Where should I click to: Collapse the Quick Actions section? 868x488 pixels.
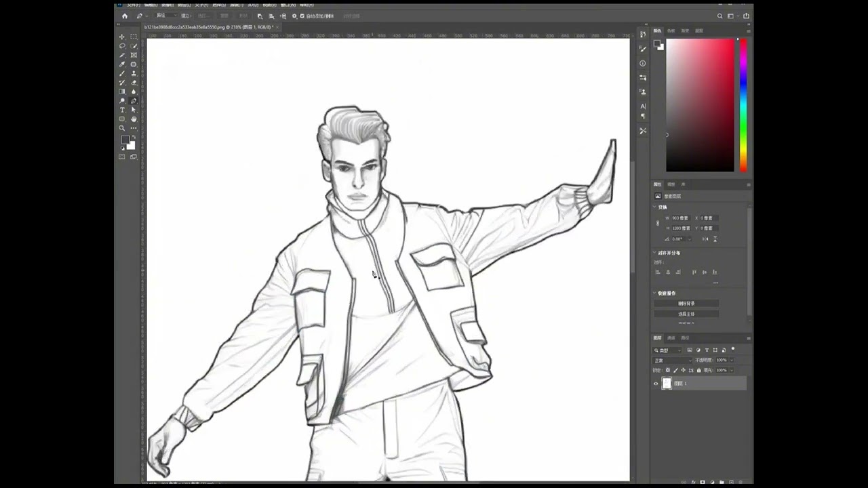[x=654, y=293]
